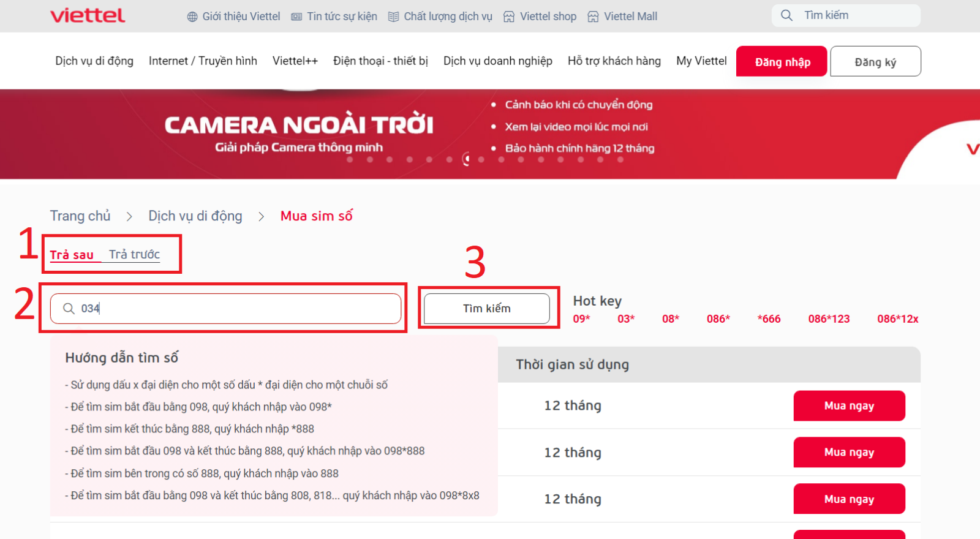The height and width of the screenshot is (539, 980).
Task: Choose hot key 086*12x
Action: click(898, 318)
